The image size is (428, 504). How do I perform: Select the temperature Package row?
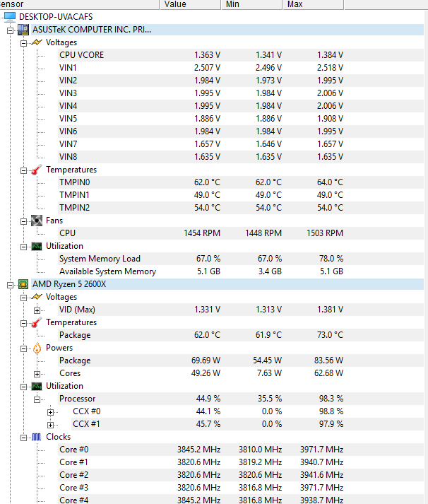click(241, 335)
